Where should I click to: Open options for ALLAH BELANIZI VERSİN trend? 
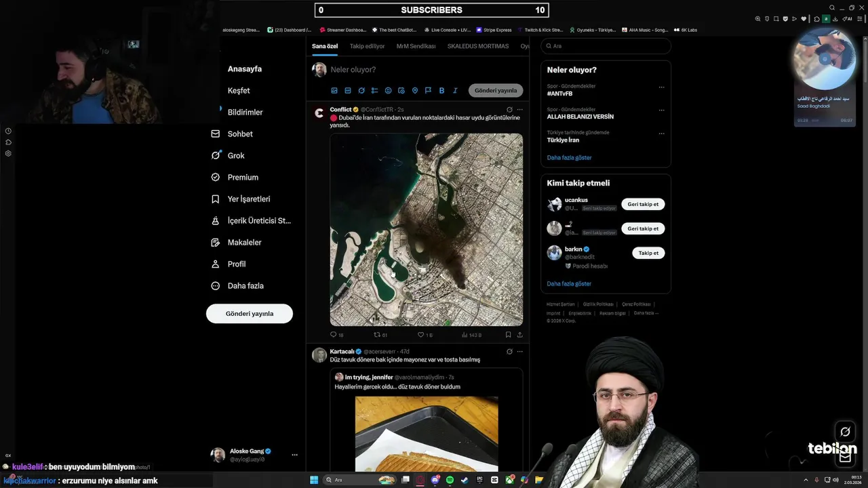point(662,110)
